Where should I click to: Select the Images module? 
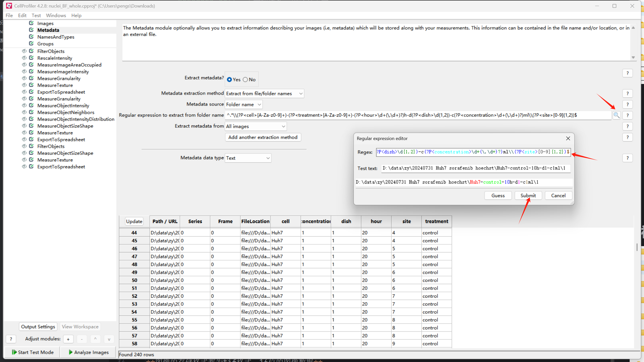(x=45, y=23)
